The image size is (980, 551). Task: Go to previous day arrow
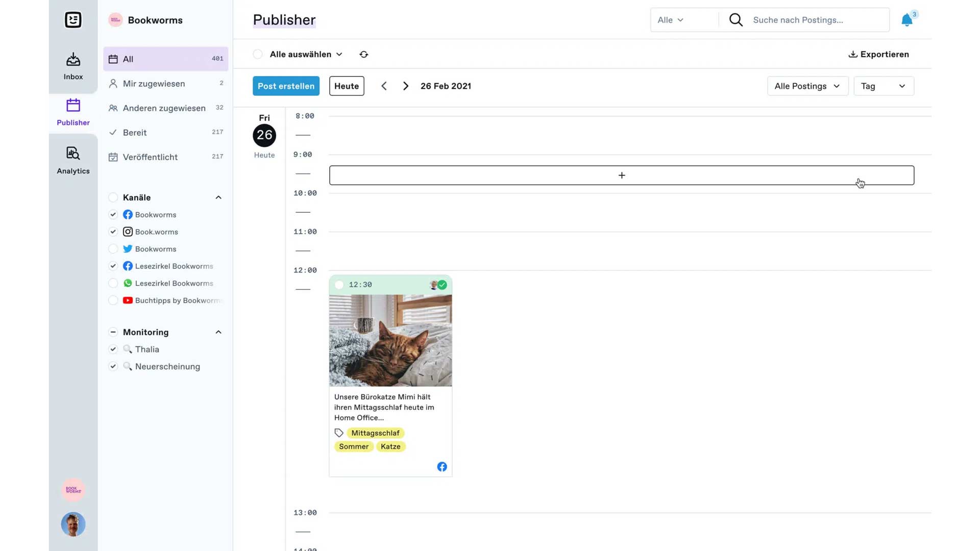click(x=384, y=86)
